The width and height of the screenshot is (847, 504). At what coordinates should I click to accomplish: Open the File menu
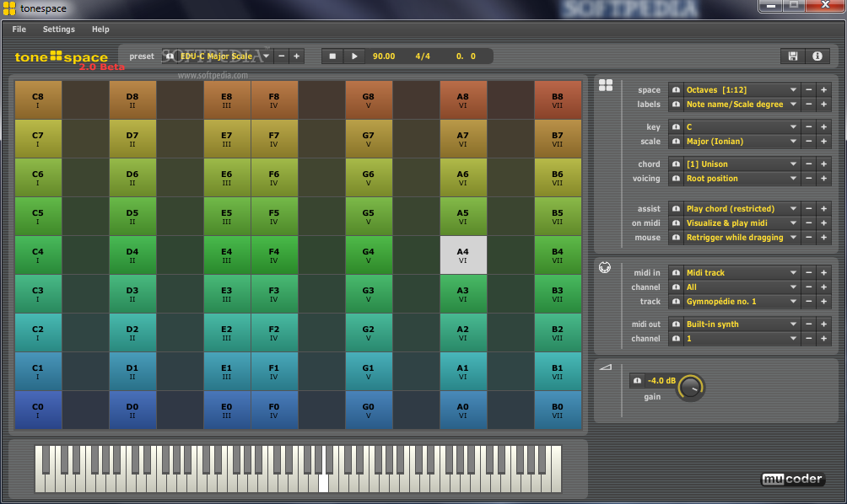click(19, 29)
